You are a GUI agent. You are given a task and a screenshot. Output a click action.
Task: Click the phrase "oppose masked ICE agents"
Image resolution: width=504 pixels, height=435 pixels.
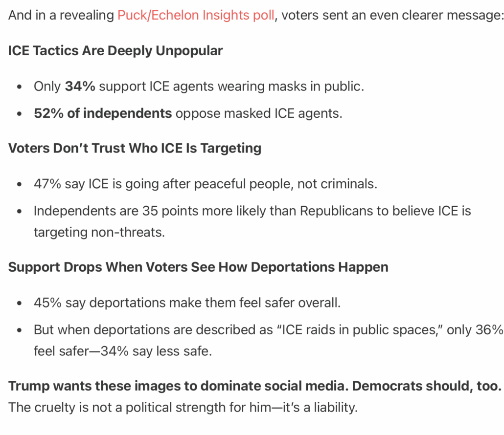coord(258,113)
